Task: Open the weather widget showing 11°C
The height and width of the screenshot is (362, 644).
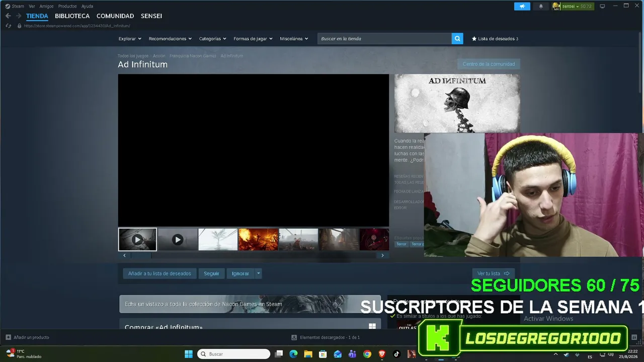Action: coord(24,354)
